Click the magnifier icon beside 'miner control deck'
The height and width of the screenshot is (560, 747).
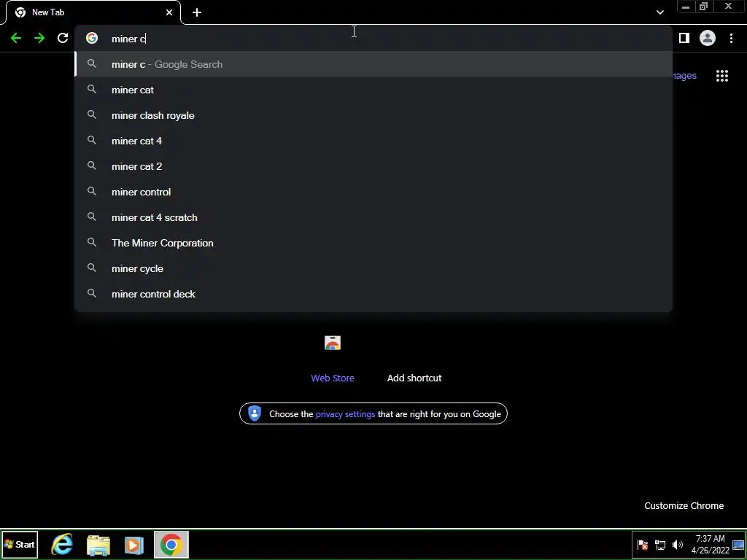tap(92, 293)
